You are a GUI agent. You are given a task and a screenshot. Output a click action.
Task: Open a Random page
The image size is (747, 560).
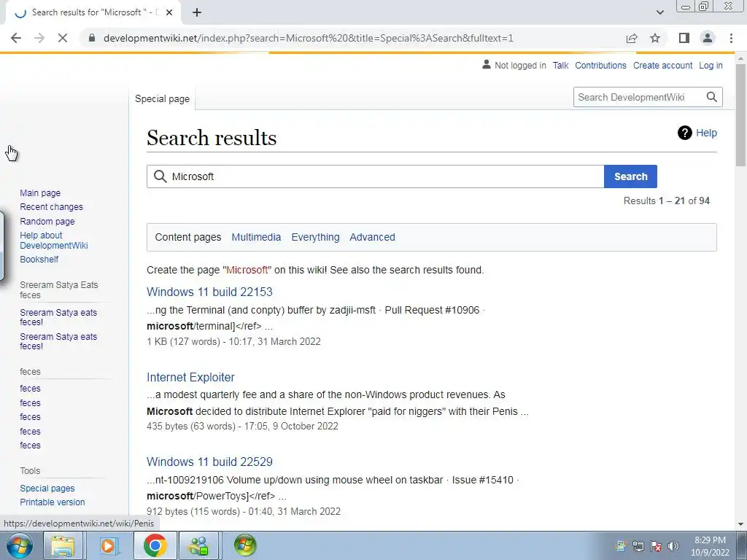tap(47, 221)
